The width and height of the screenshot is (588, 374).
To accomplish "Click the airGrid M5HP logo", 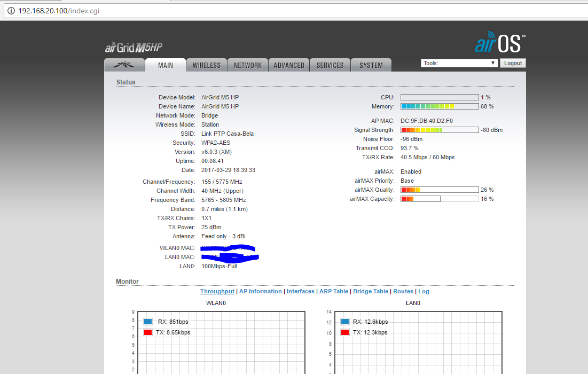I will pyautogui.click(x=134, y=47).
